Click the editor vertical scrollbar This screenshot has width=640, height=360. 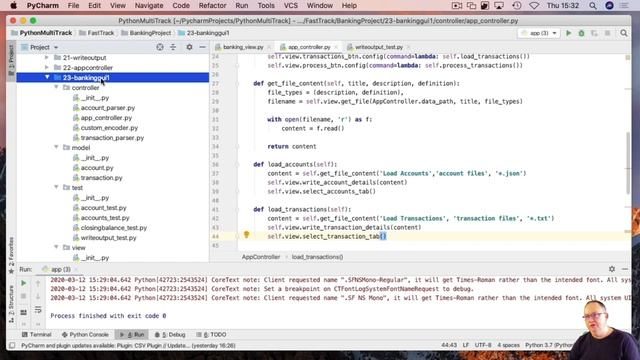point(628,162)
